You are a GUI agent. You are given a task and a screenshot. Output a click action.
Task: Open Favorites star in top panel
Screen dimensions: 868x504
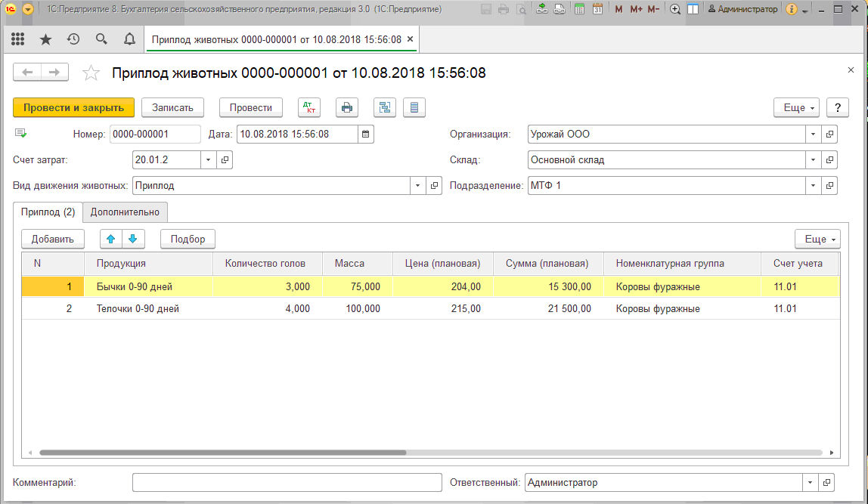[45, 39]
